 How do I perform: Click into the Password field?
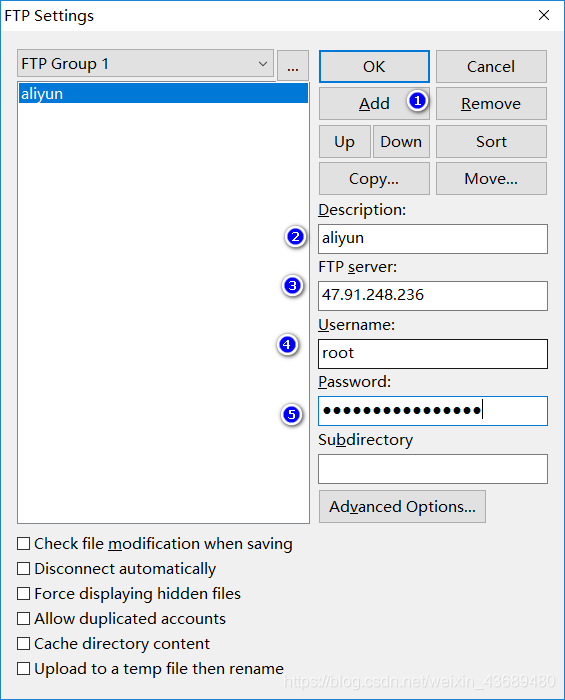coord(432,411)
